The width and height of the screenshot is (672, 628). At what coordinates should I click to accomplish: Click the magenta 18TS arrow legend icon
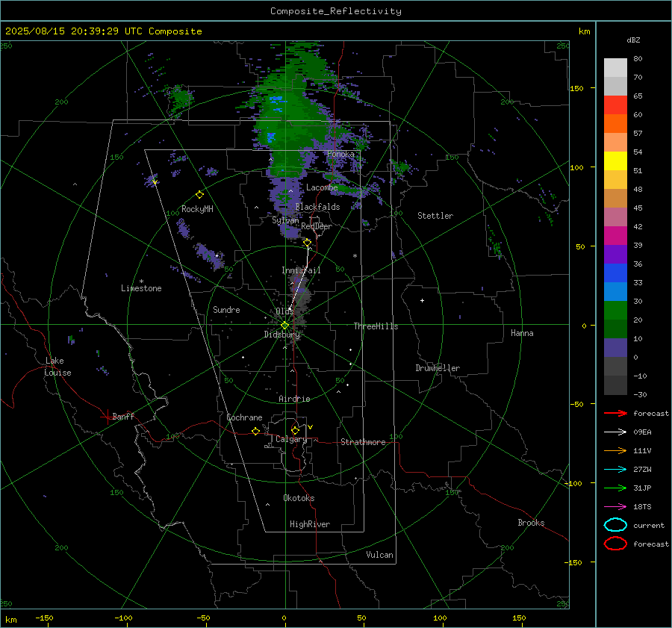pos(615,507)
